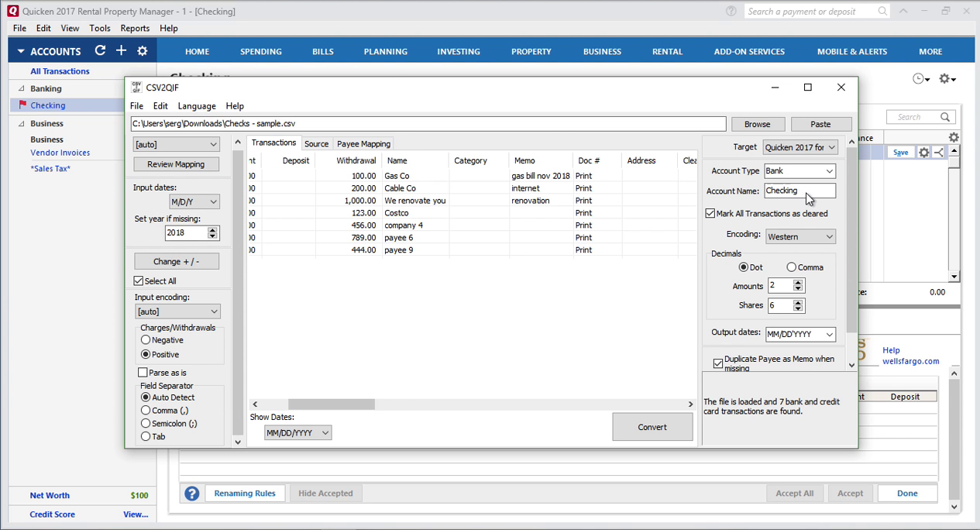Select Comma decimals radio button

(791, 267)
